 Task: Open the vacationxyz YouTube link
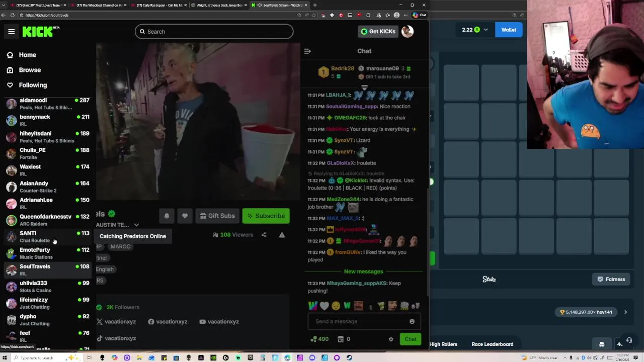(x=219, y=322)
